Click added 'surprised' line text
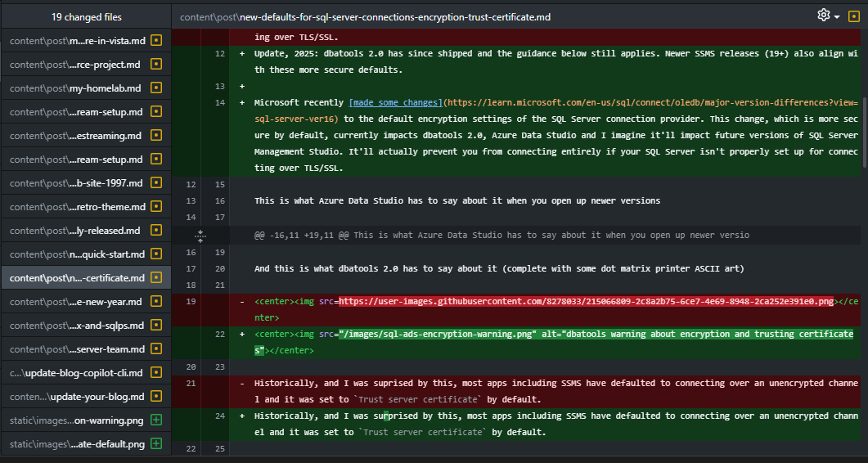Viewport: 868px width, 463px height. pos(556,424)
